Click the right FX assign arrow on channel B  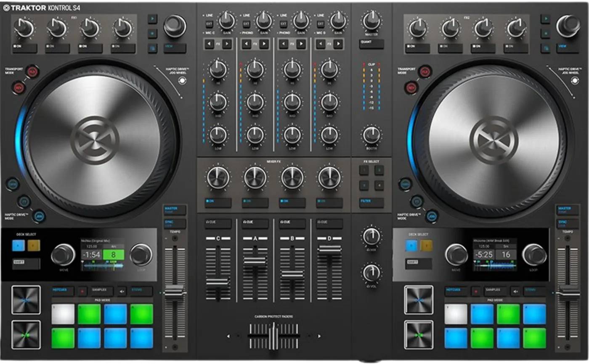click(x=301, y=44)
